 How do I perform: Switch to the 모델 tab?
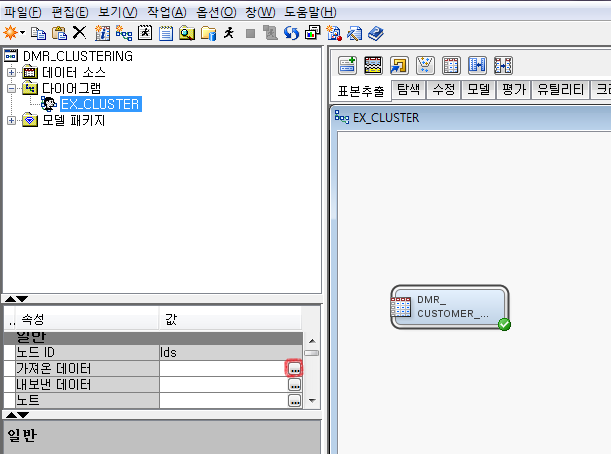(479, 90)
